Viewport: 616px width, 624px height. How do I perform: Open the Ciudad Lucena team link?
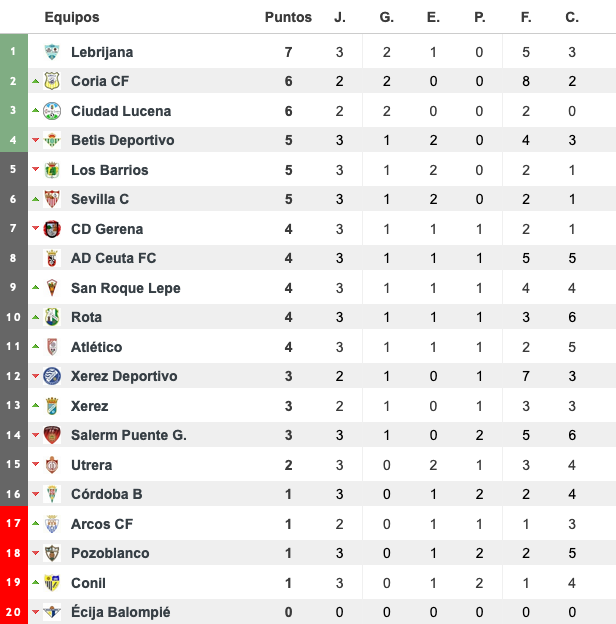121,111
